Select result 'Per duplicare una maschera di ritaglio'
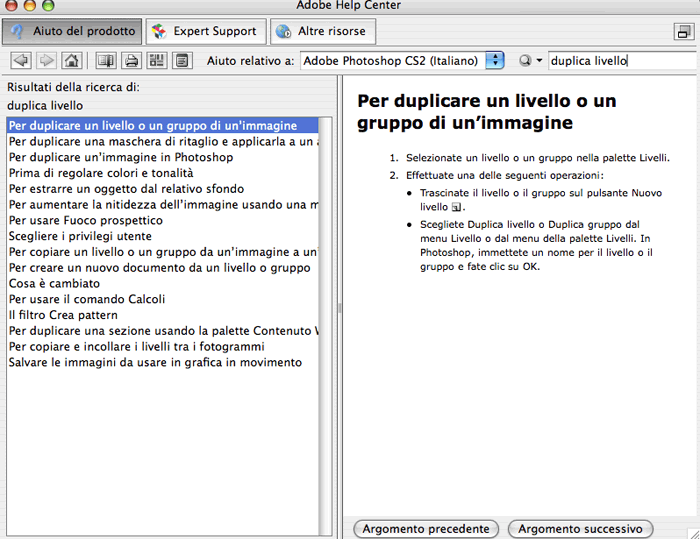The height and width of the screenshot is (539, 700). coord(163,142)
